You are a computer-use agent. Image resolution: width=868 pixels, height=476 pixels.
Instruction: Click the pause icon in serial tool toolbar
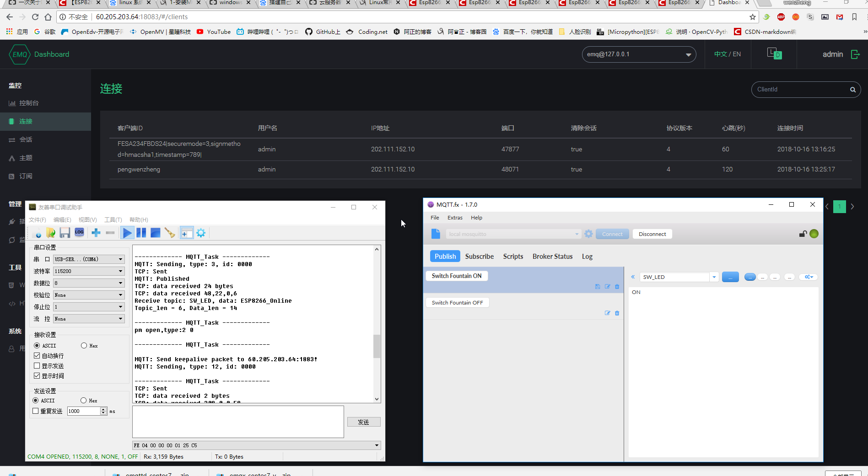(x=141, y=233)
